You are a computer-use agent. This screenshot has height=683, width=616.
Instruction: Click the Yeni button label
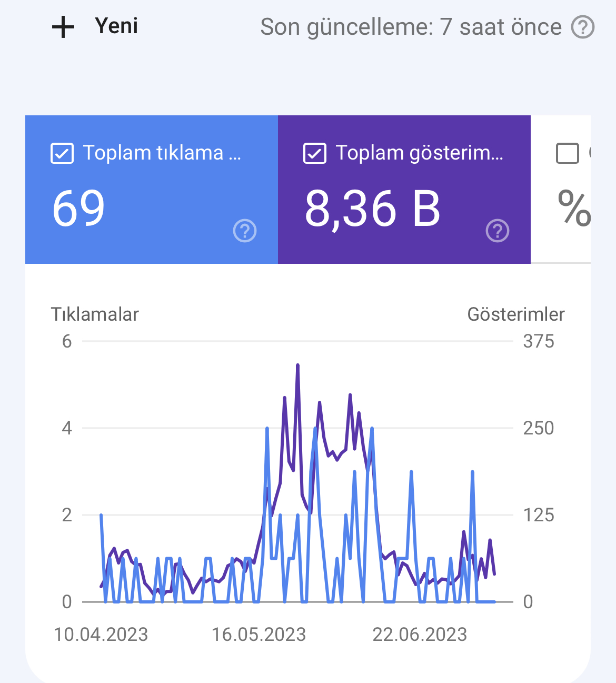(116, 26)
